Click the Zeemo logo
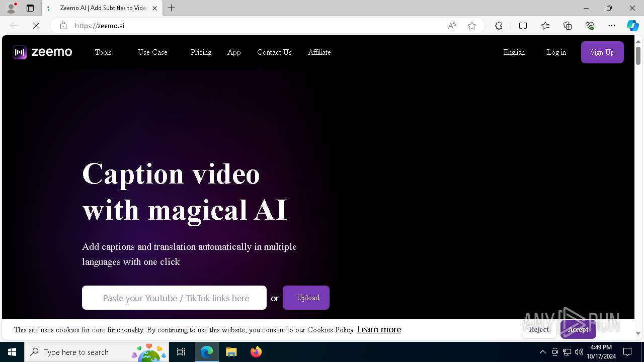This screenshot has height=362, width=644. 42,52
